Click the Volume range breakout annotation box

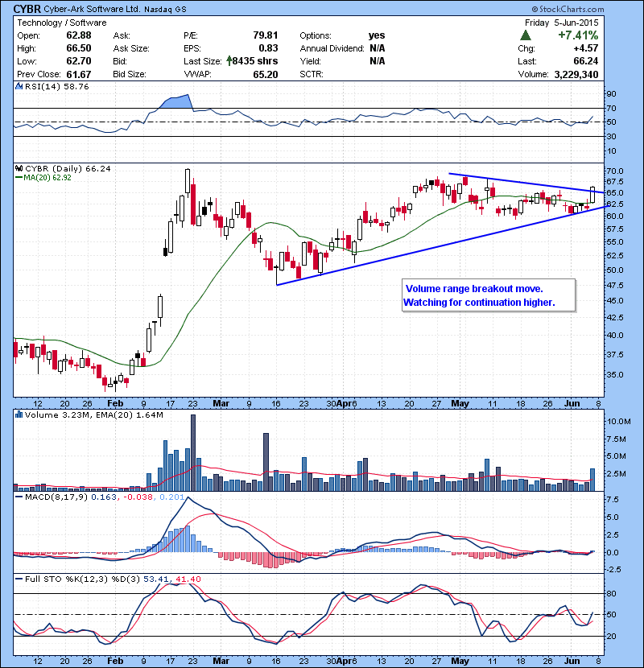tap(489, 295)
